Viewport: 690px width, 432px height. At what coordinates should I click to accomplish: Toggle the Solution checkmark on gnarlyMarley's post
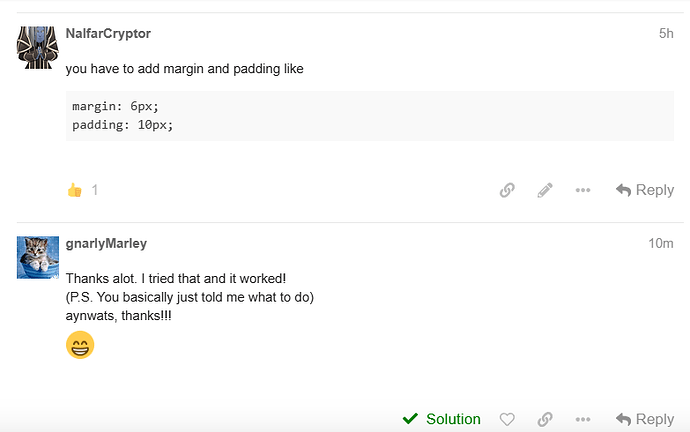point(441,419)
